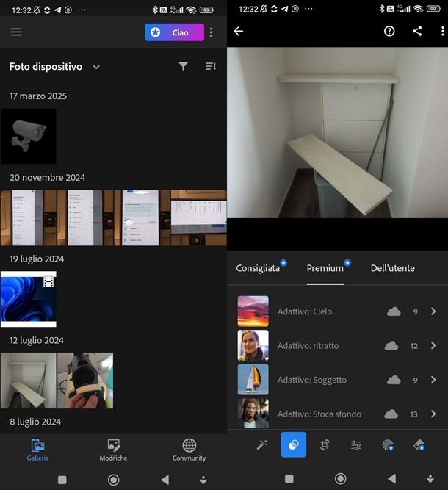Open the Adattivo: Cielo preset group
448x490 pixels.
point(337,311)
